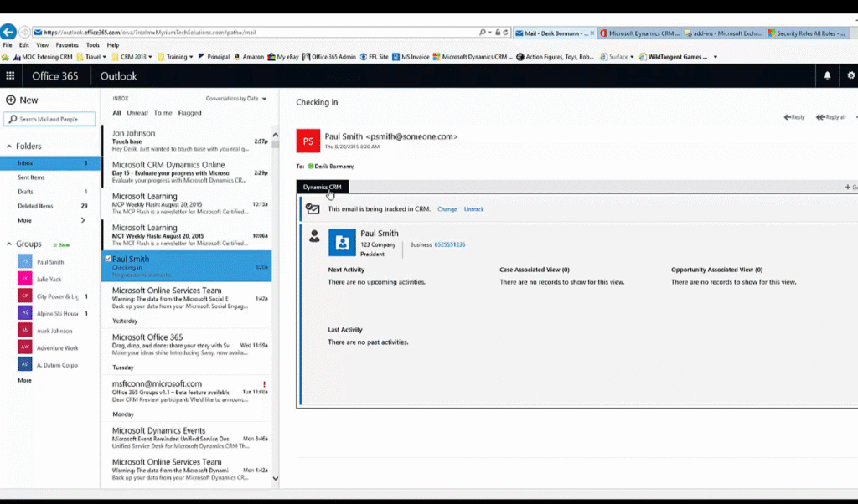Click the Change link for CRM tracking
858x504 pixels.
[x=447, y=209]
